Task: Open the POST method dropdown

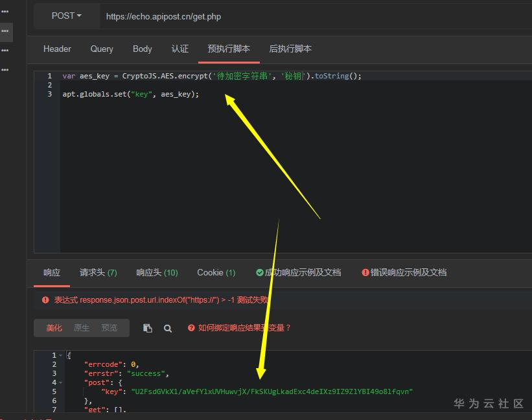Action: [67, 16]
